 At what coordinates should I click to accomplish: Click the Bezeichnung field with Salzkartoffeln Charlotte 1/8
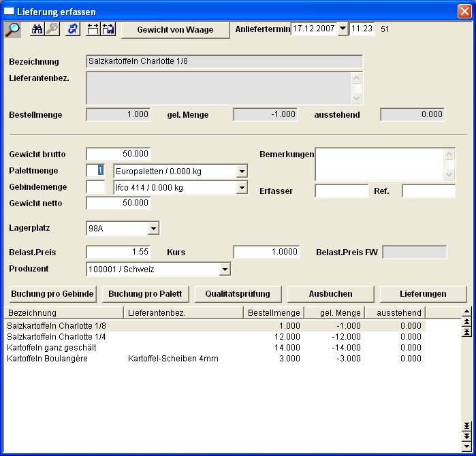tap(224, 61)
